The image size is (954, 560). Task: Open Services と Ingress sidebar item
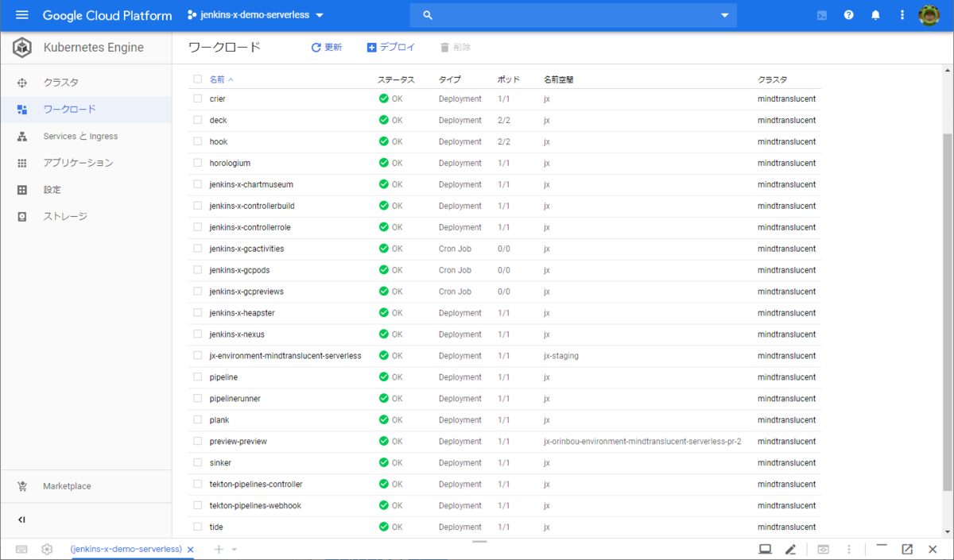(86, 137)
